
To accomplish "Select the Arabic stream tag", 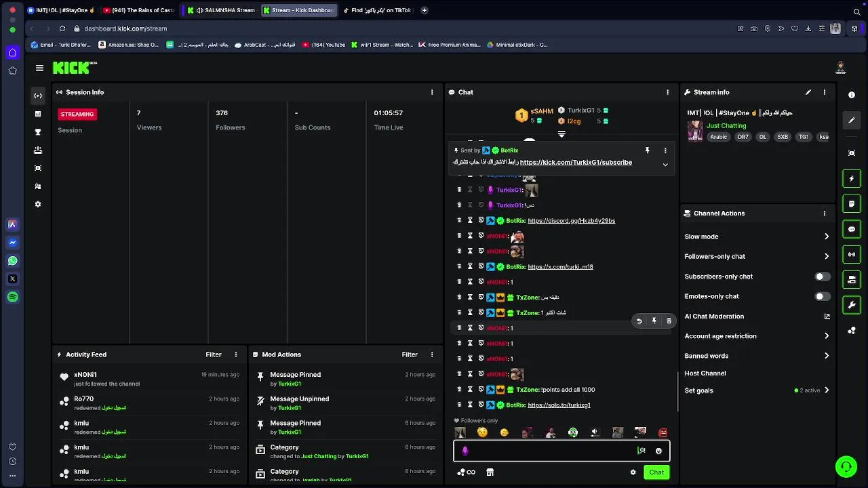I will click(718, 137).
